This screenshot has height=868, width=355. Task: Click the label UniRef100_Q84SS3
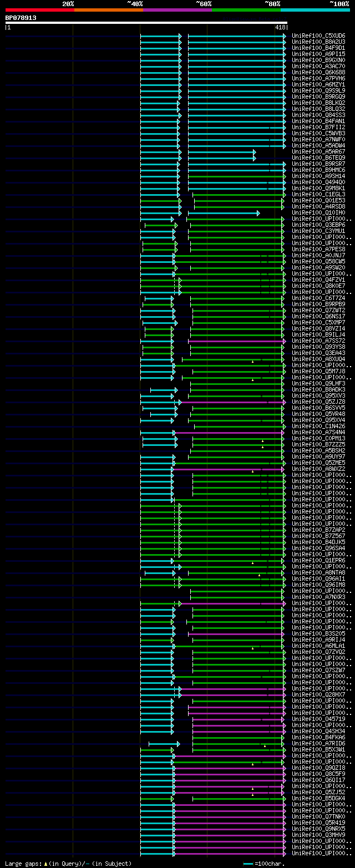click(x=318, y=115)
